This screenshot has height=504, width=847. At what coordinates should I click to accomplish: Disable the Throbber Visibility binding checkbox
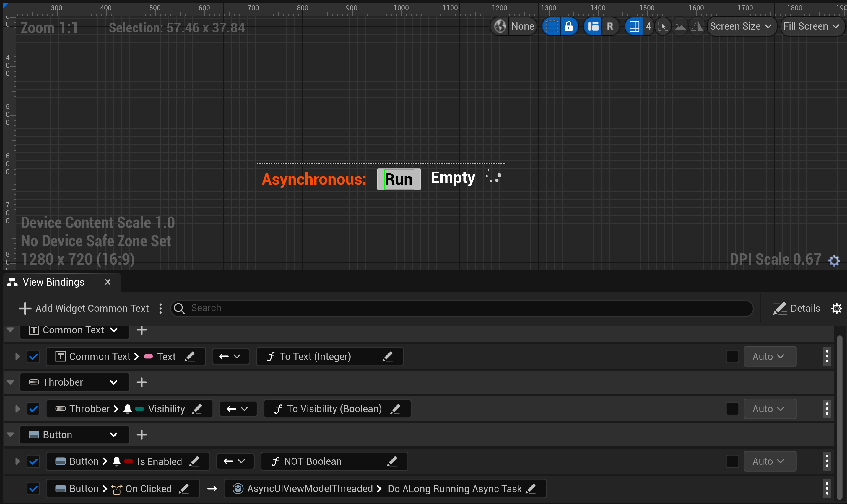(x=33, y=409)
